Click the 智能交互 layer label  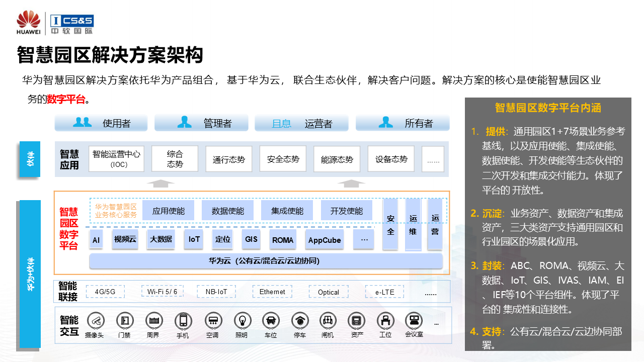(69, 326)
